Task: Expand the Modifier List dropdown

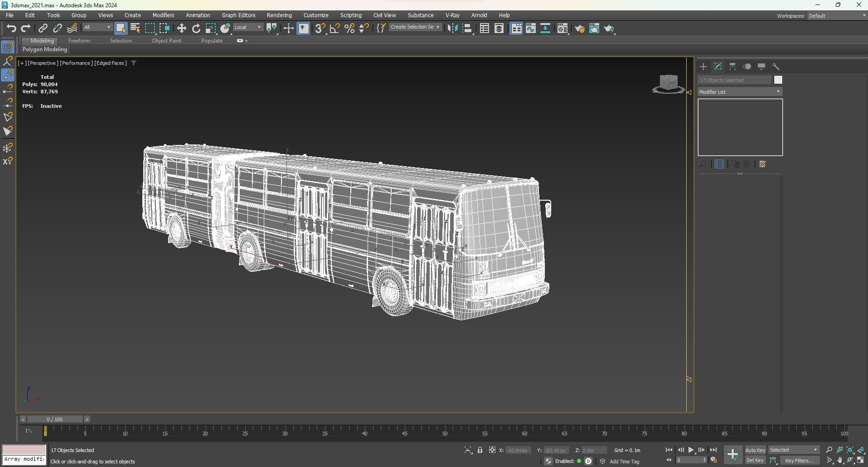Action: pyautogui.click(x=740, y=92)
